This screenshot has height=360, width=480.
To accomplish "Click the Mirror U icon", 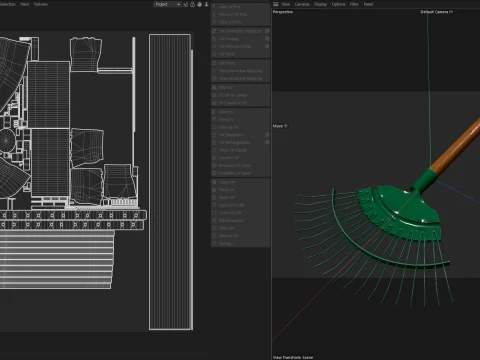I will coord(214,112).
